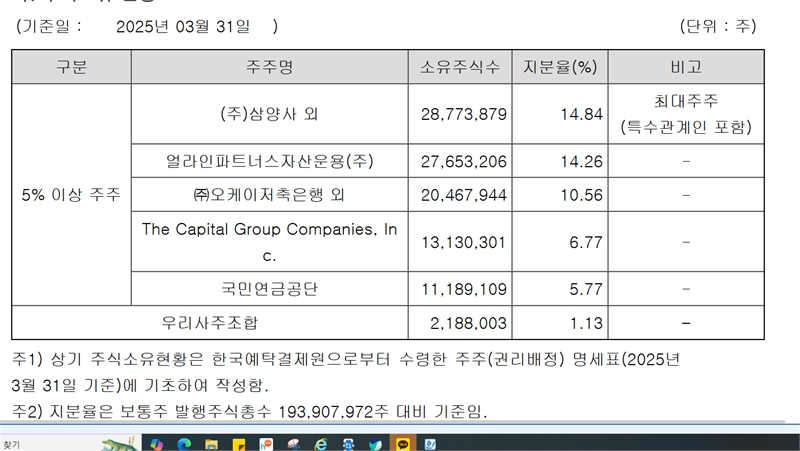This screenshot has width=800, height=451.
Task: Launch Microsoft Edge from the taskbar
Action: [184, 443]
